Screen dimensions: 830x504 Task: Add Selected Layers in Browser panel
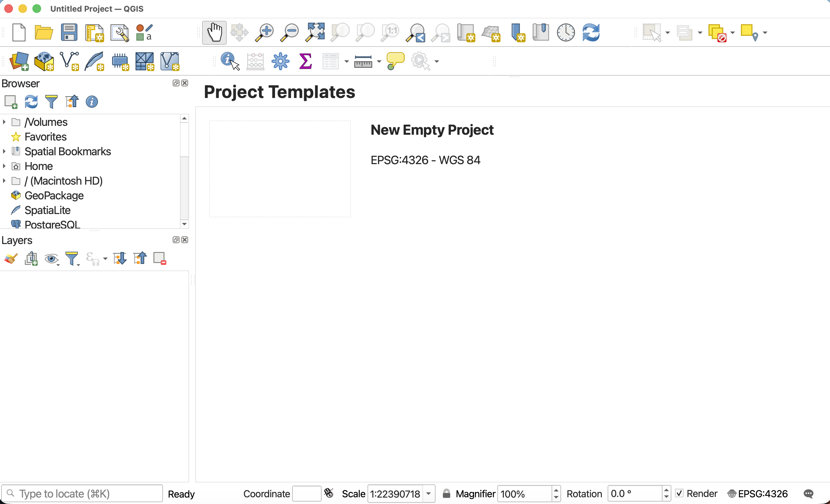[x=11, y=102]
